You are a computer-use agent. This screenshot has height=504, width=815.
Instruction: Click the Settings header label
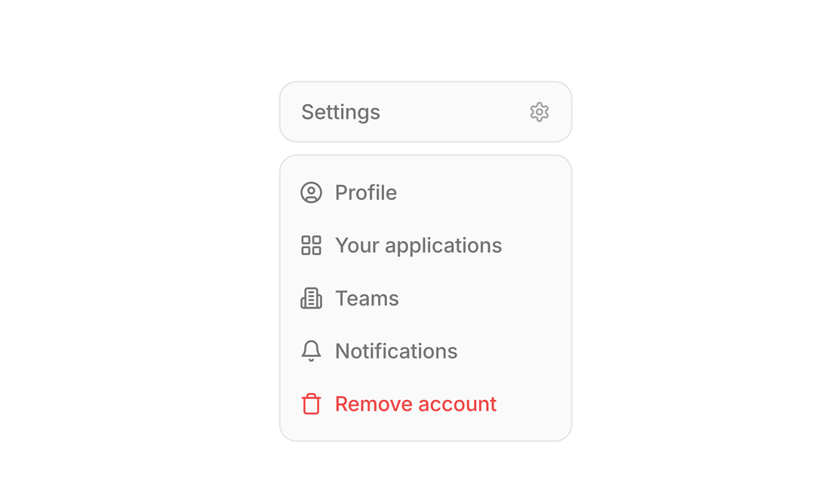[x=340, y=112]
